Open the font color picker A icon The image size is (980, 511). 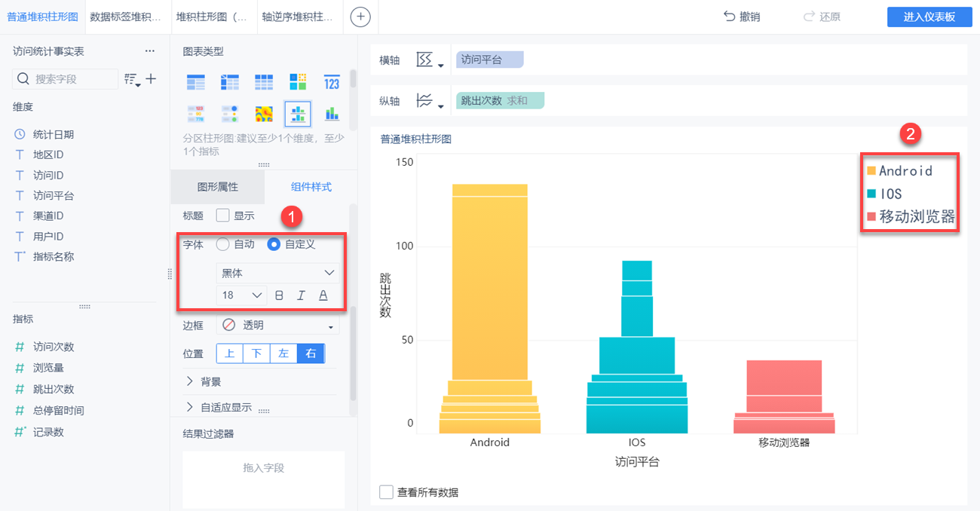click(323, 295)
